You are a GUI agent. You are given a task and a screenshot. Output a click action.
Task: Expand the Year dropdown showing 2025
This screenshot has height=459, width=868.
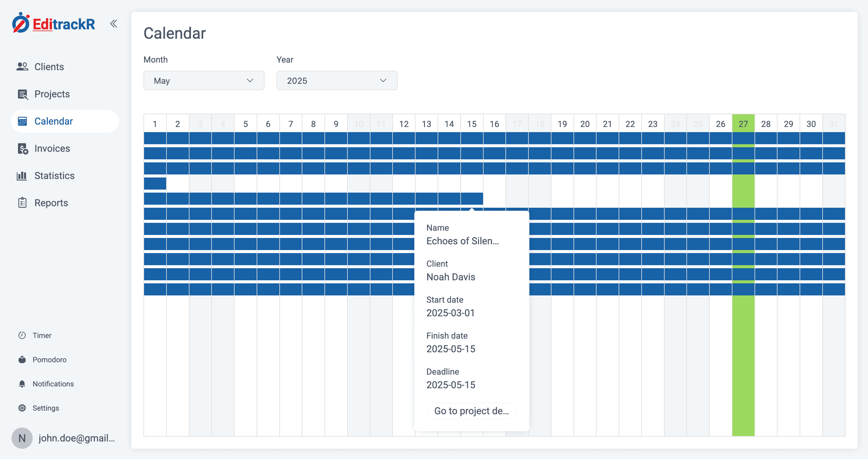tap(337, 80)
